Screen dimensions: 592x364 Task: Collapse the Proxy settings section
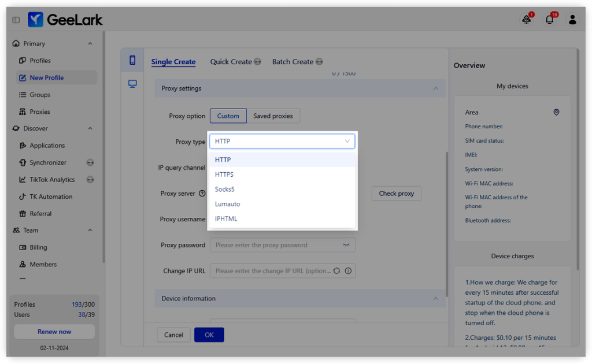click(x=436, y=88)
